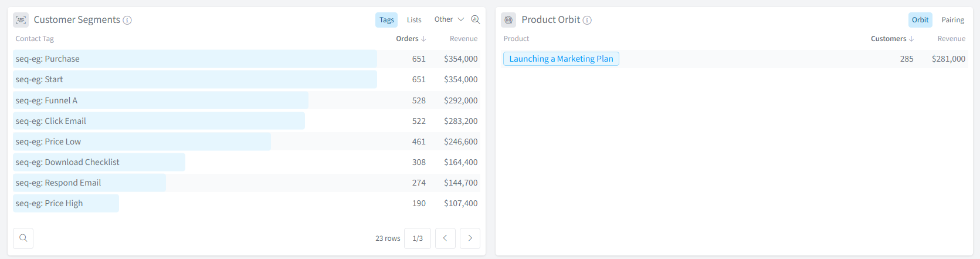980x259 pixels.
Task: Go to the next page of rows
Action: coord(470,238)
